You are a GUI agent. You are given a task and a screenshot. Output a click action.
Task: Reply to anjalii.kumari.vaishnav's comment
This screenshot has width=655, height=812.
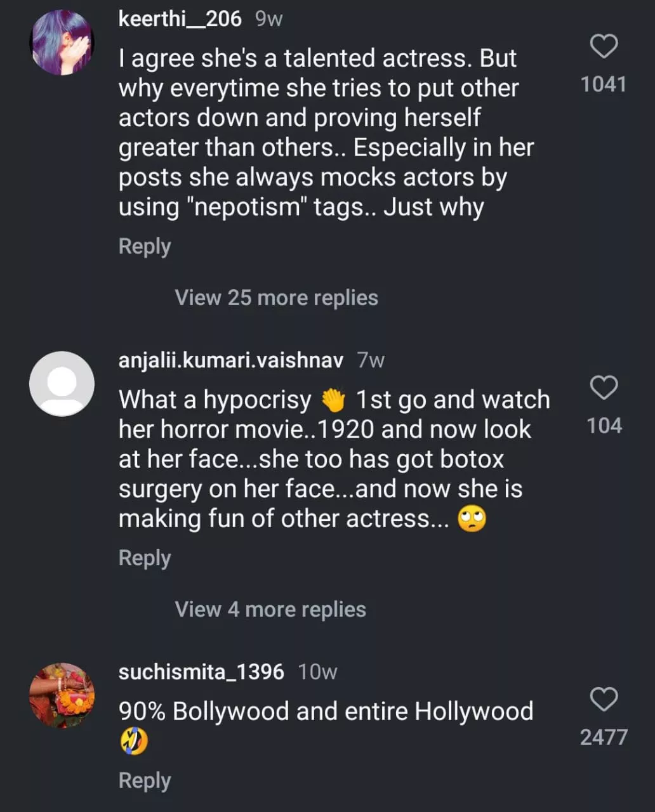(145, 558)
